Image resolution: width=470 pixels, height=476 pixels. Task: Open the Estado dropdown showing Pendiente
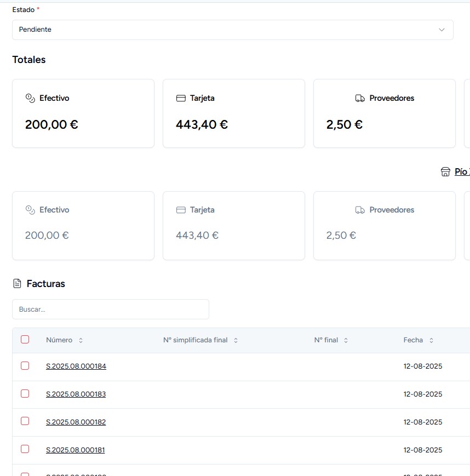(x=232, y=30)
